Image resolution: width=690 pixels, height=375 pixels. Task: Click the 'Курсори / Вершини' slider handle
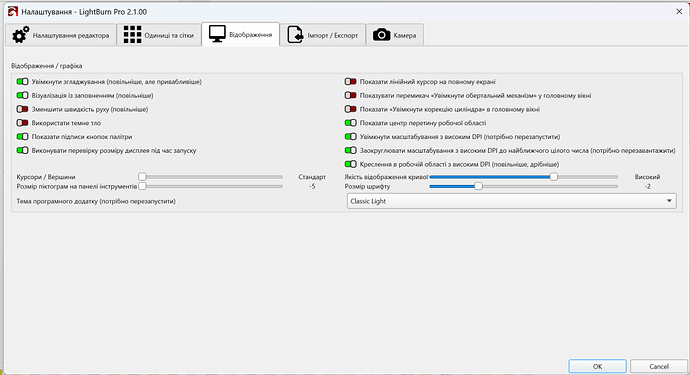[x=142, y=176]
